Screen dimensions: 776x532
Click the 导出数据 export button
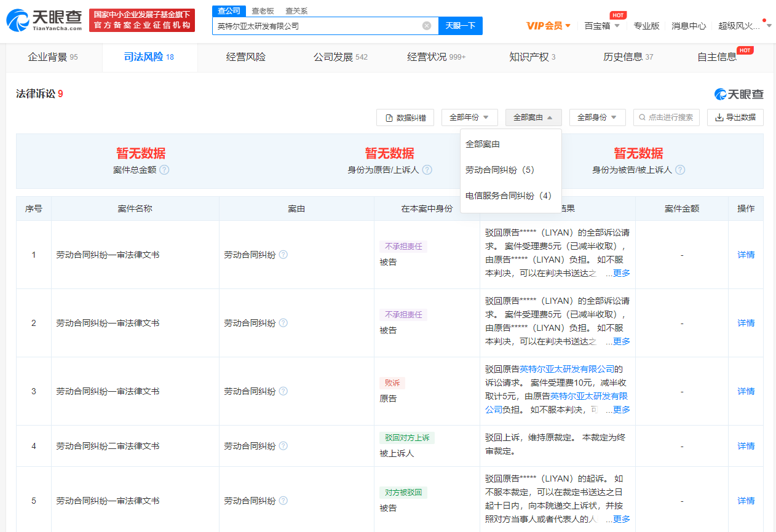[735, 117]
